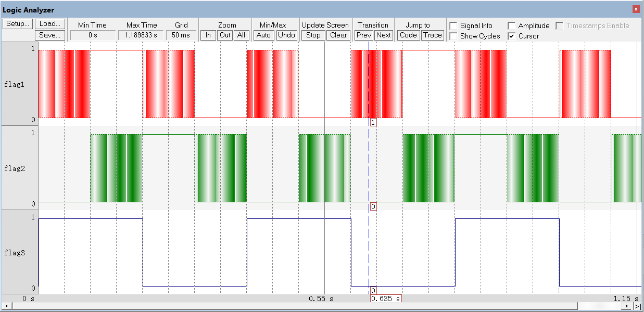Zoom In on the waveform

[x=208, y=35]
